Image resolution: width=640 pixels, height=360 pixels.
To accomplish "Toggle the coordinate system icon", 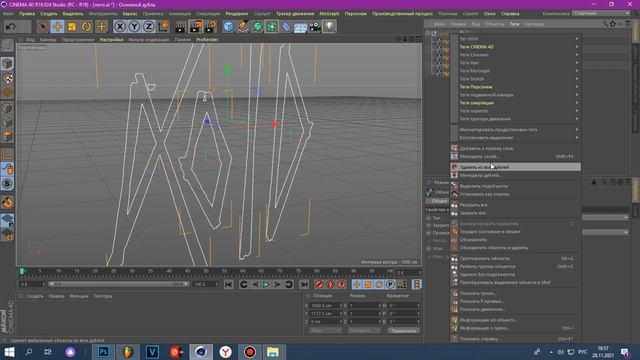I will point(163,27).
